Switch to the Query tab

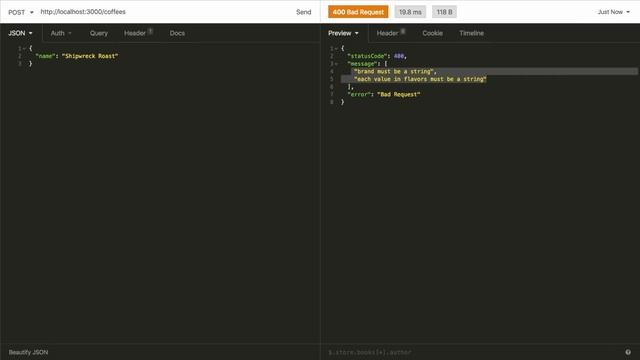99,33
